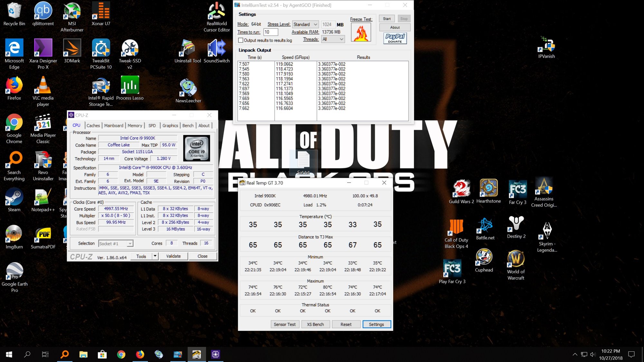Expand the CPU-Z Socket #1 selection dropdown
Image resolution: width=644 pixels, height=362 pixels.
point(130,244)
